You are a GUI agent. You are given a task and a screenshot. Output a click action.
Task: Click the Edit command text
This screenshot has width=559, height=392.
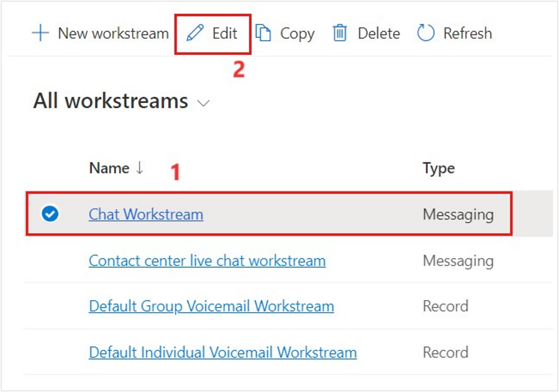click(225, 33)
